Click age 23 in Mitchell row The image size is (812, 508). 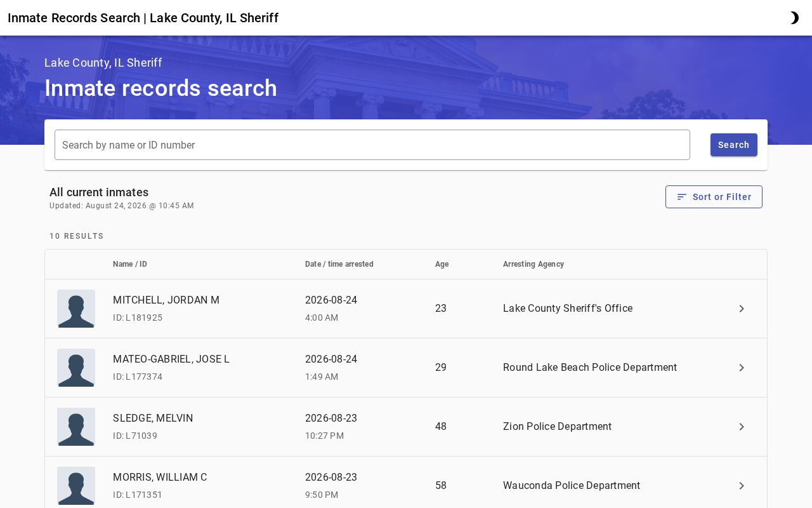(x=441, y=309)
